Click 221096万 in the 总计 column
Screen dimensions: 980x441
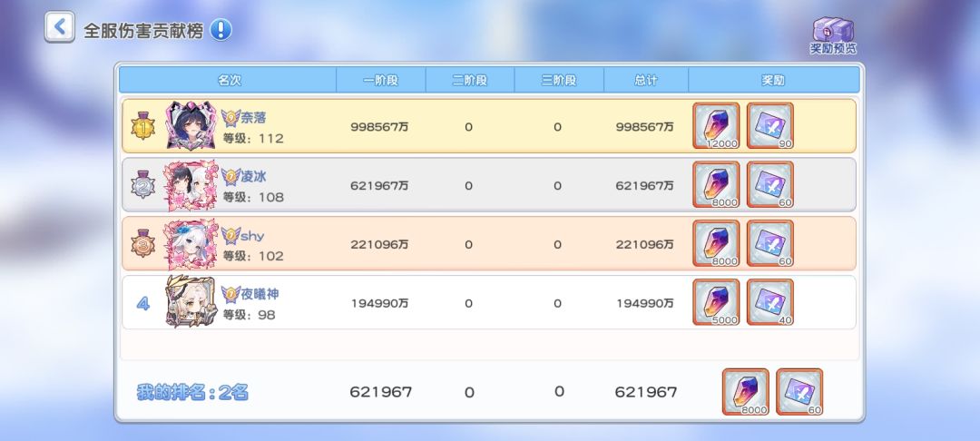coord(645,244)
